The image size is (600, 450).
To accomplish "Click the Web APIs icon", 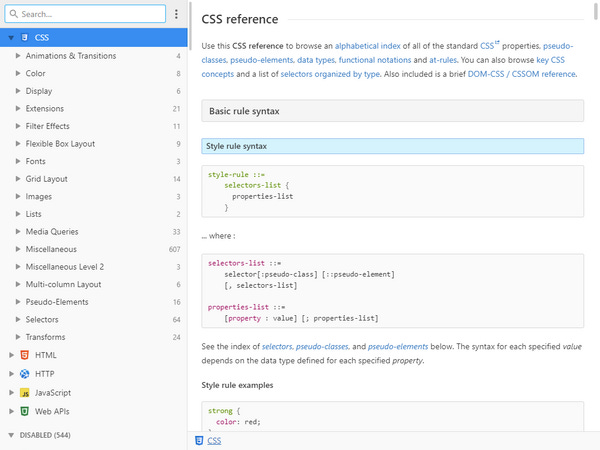I will click(x=24, y=411).
